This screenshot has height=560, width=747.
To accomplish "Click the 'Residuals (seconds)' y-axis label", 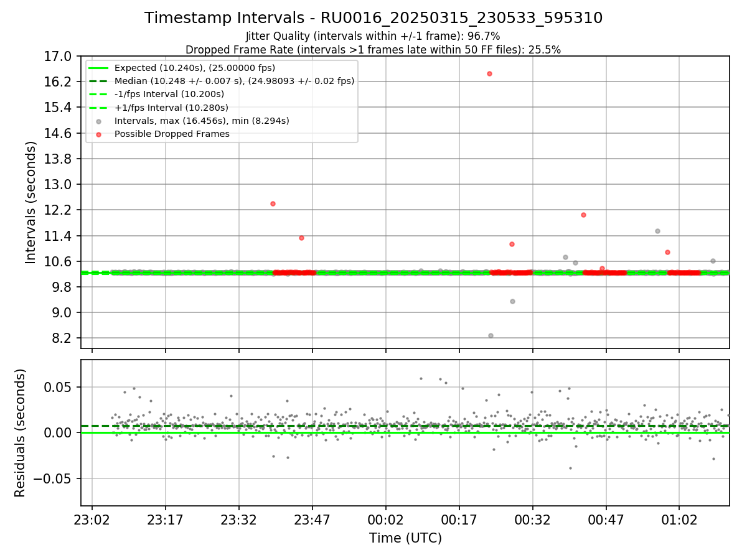I will coord(21,433).
